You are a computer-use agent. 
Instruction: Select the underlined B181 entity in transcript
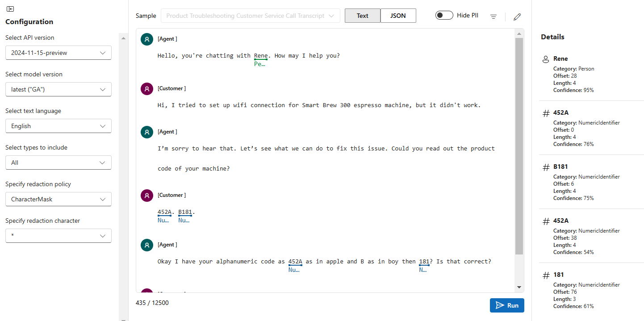(185, 212)
